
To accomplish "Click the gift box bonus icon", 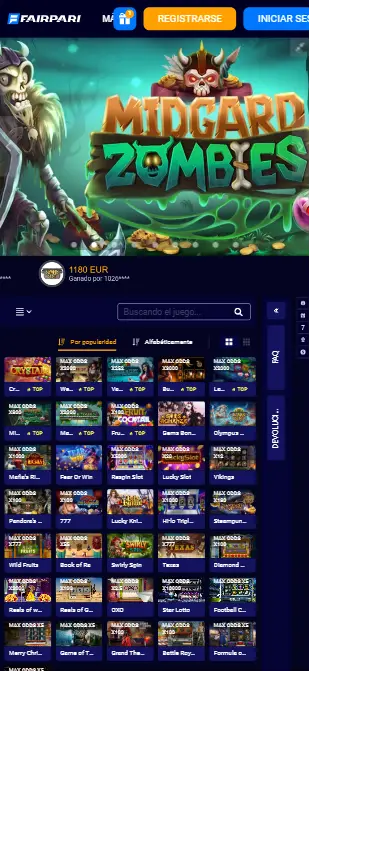I will 125,19.
